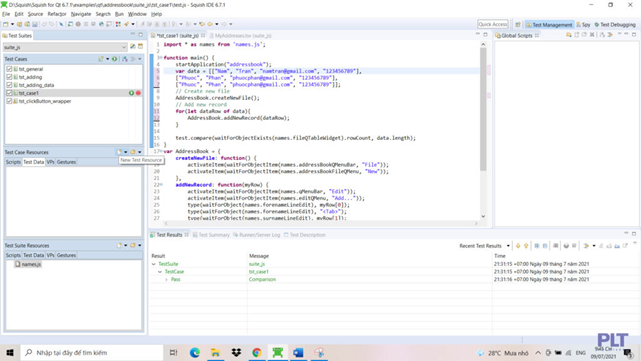Viewport: 641px width, 361px height.
Task: Select Test Data tab in Test Case Resources
Action: pos(34,162)
